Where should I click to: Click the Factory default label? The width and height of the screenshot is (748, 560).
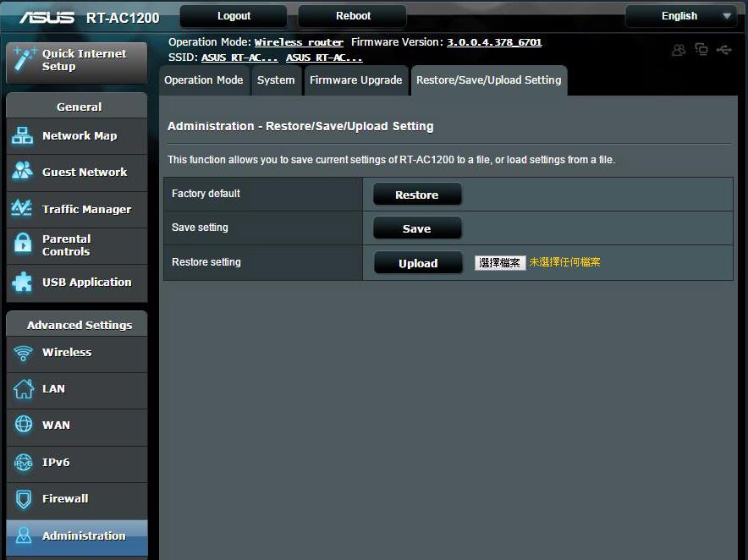pyautogui.click(x=206, y=194)
